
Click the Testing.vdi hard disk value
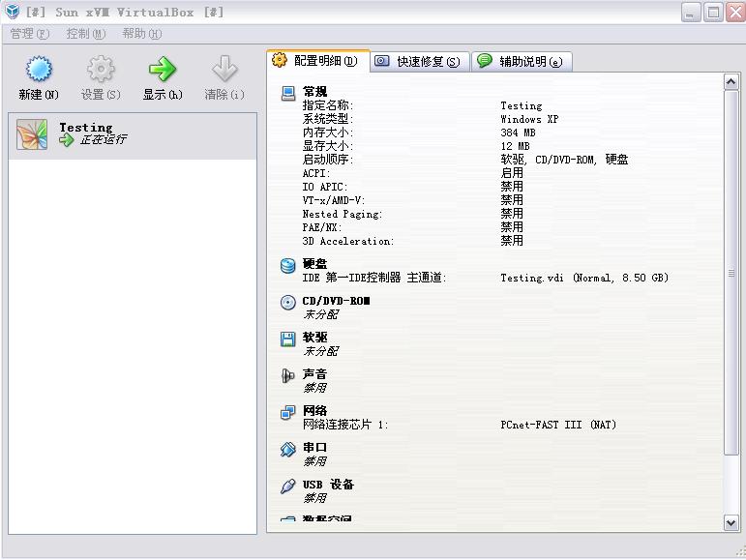584,279
